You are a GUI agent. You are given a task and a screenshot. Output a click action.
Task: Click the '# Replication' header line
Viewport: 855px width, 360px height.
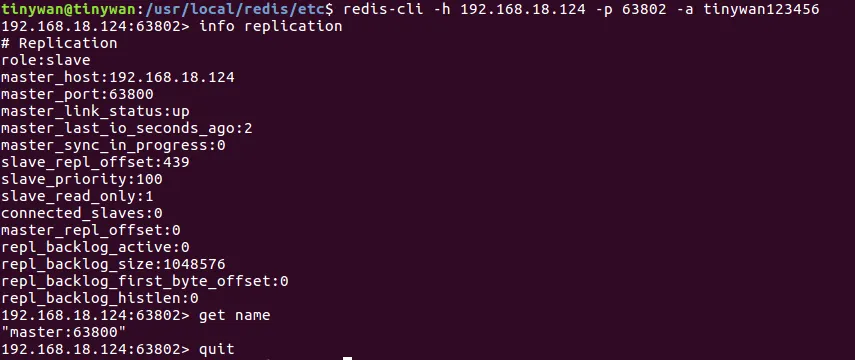click(59, 43)
